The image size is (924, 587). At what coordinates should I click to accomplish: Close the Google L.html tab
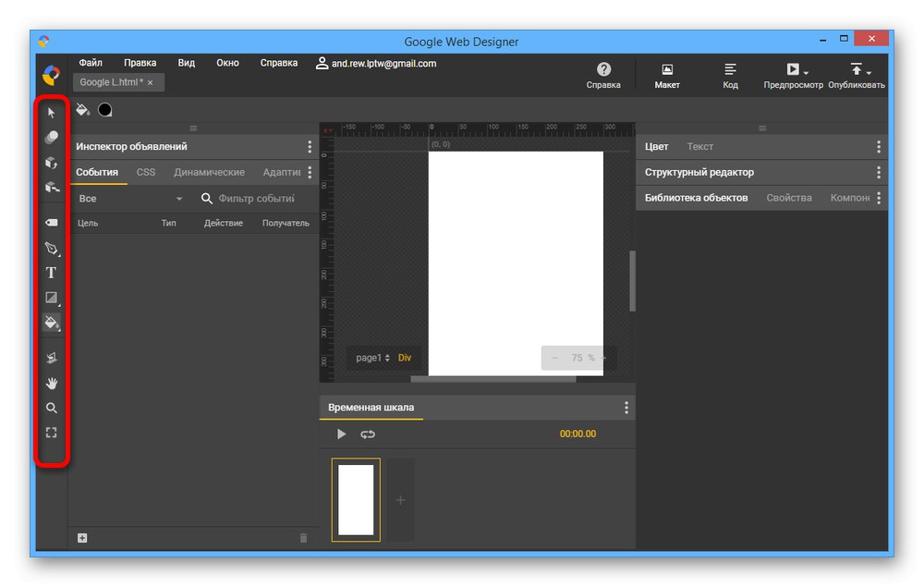point(151,82)
